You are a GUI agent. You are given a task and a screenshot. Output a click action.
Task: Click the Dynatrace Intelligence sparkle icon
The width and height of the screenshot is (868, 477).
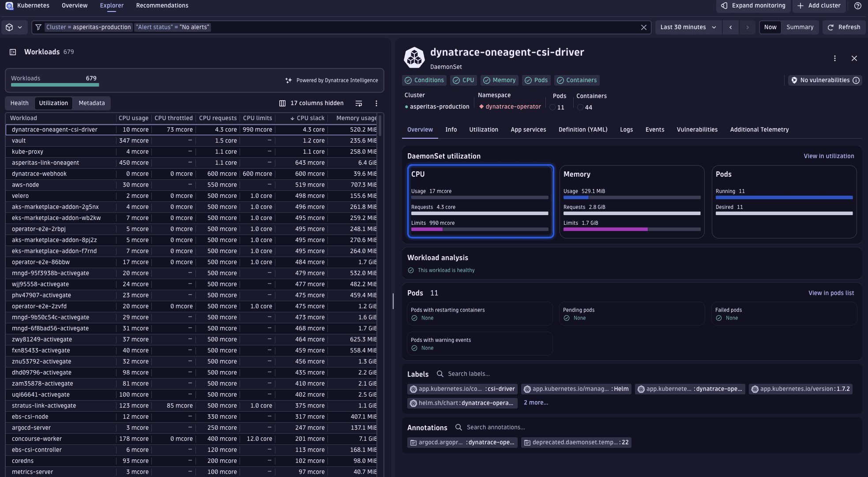[x=288, y=80]
